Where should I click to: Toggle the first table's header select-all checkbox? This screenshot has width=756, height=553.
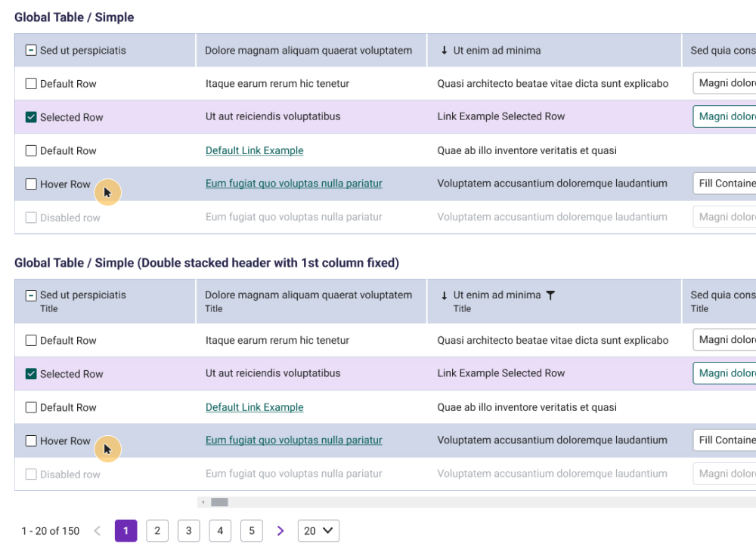[31, 51]
